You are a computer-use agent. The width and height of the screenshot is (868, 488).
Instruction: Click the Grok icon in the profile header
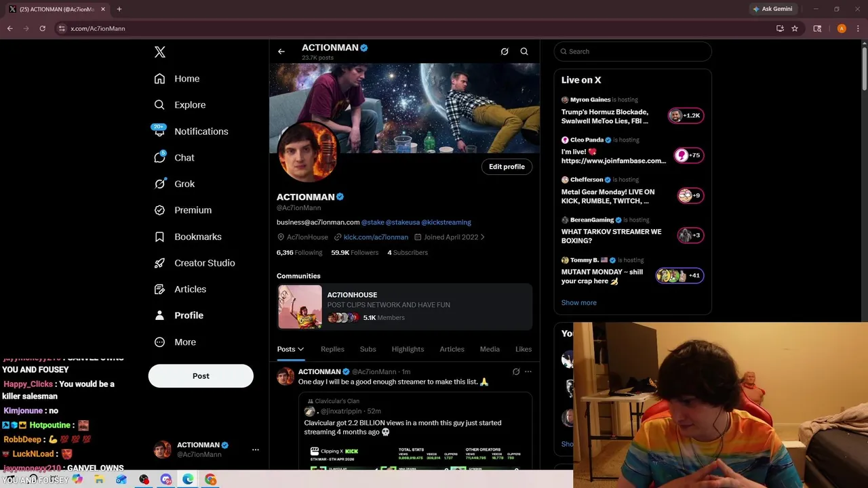coord(505,52)
